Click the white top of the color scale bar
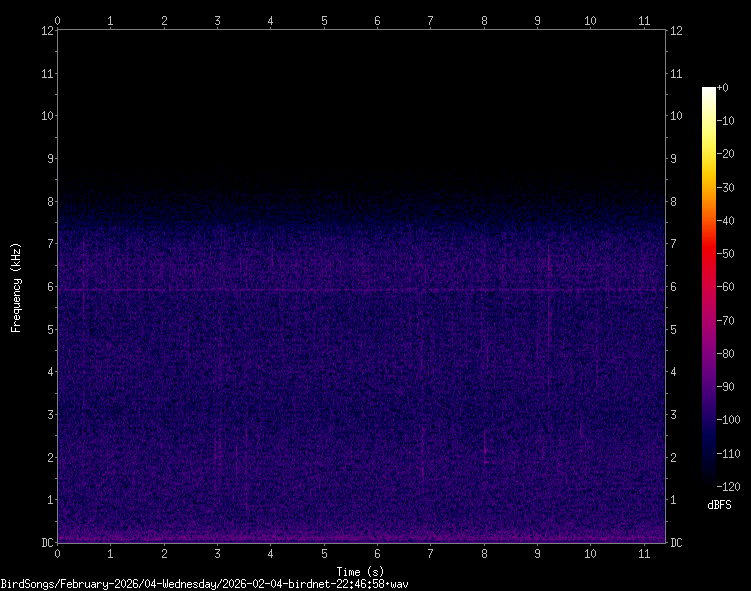The height and width of the screenshot is (591, 751). (x=709, y=91)
